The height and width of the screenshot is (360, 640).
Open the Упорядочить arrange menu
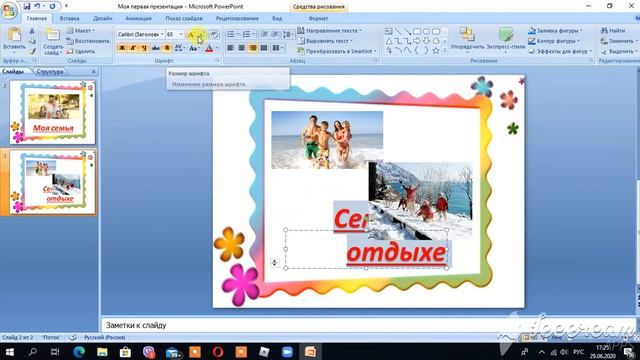pyautogui.click(x=467, y=39)
